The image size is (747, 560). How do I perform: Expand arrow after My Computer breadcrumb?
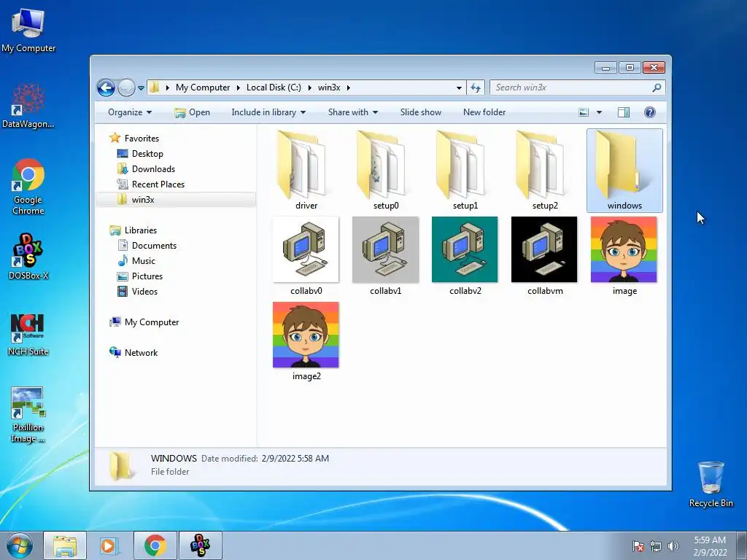click(x=239, y=87)
